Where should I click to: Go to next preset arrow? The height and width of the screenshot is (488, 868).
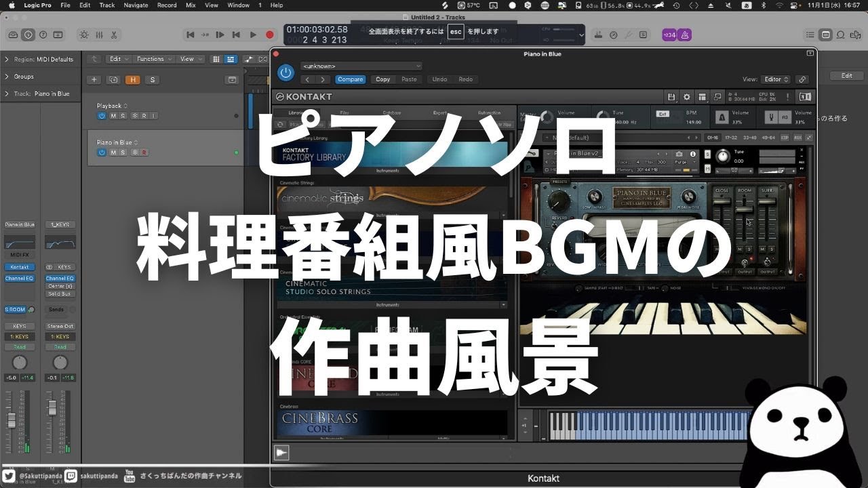(323, 79)
